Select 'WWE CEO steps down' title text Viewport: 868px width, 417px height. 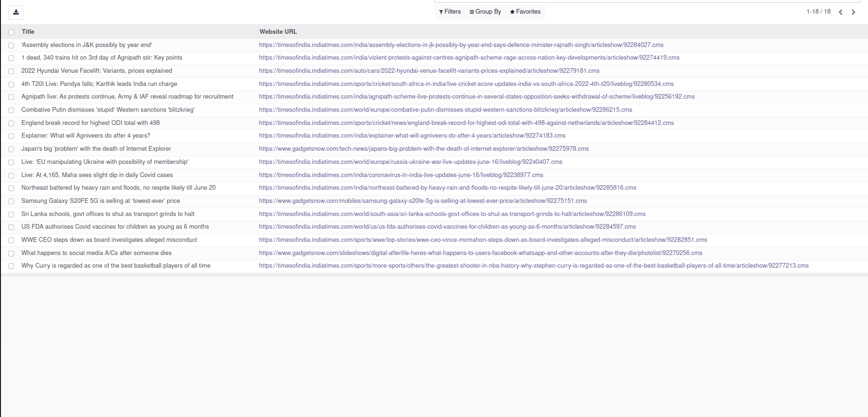click(109, 240)
